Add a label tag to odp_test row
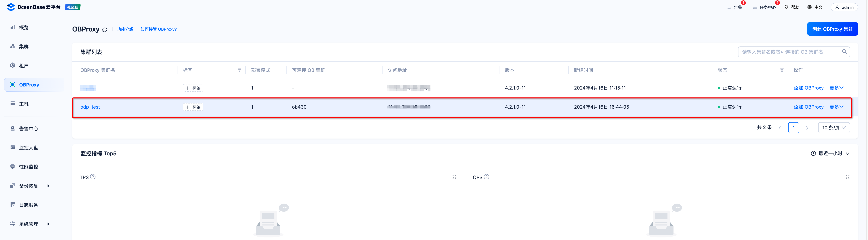Screen dimensions: 868x240 coord(193,107)
